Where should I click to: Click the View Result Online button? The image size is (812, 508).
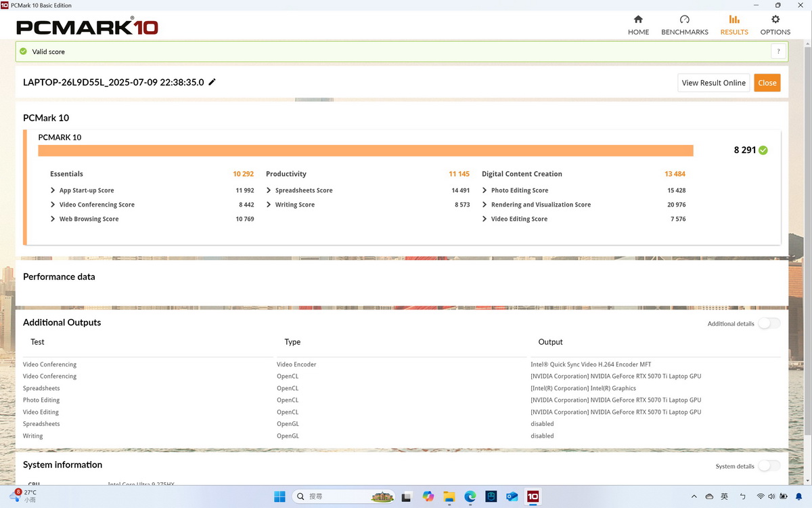(713, 83)
